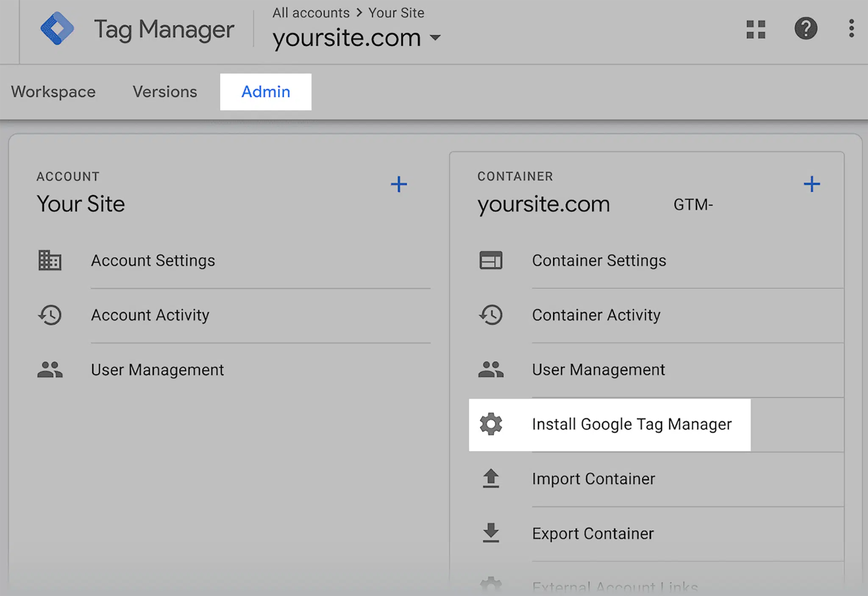Viewport: 868px width, 596px height.
Task: Open Install Google Tag Manager
Action: tap(609, 424)
